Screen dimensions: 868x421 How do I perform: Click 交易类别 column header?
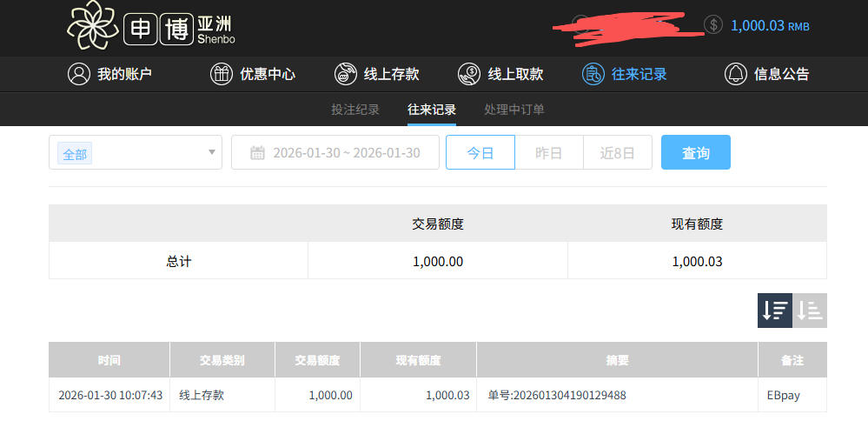click(222, 360)
